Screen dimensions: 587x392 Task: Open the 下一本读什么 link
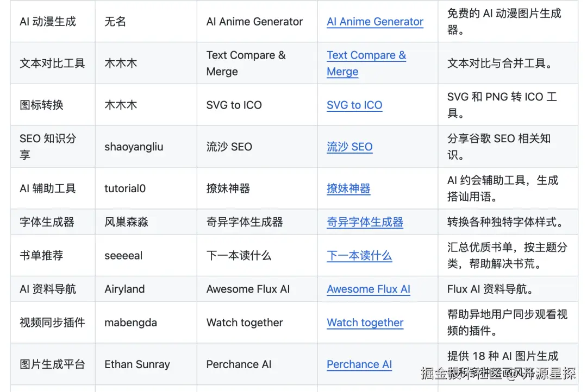pyautogui.click(x=359, y=256)
